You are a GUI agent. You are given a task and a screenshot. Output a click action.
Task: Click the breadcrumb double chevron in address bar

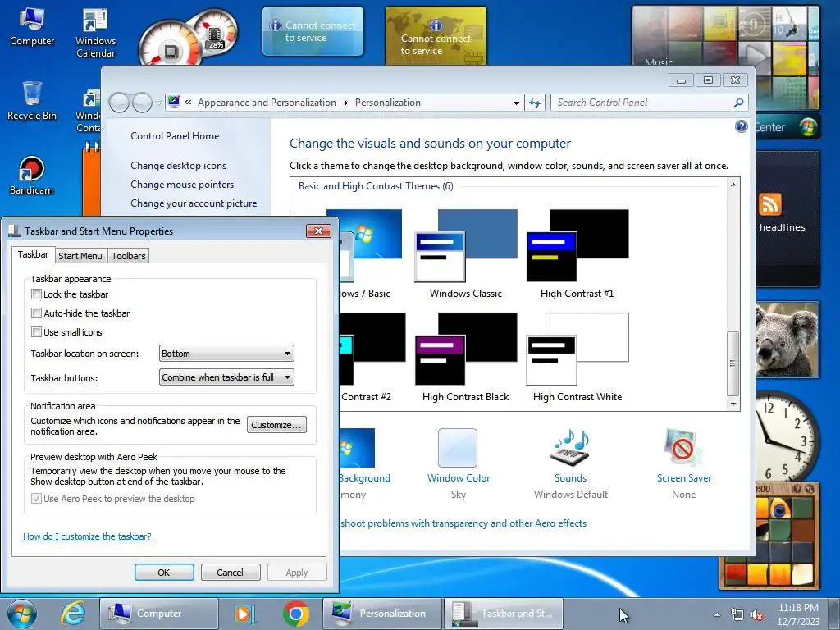(188, 102)
